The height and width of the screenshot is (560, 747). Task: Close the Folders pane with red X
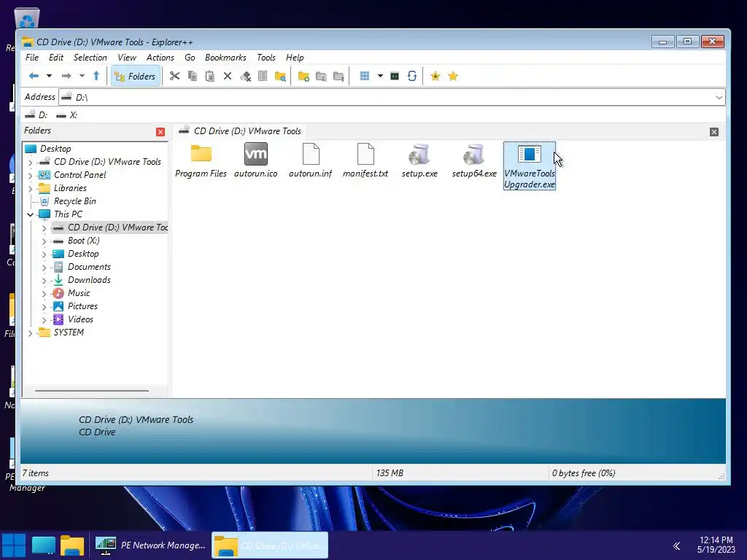160,132
